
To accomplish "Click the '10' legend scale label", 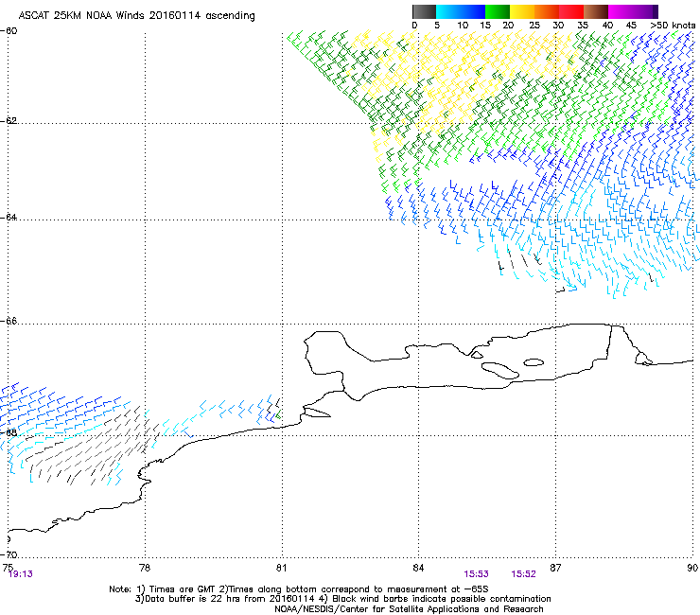I will [463, 26].
